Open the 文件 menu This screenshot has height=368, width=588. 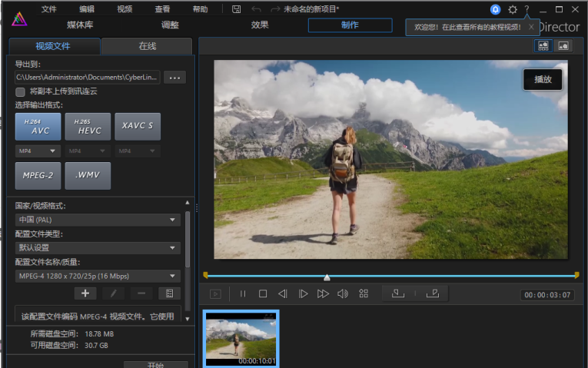48,9
